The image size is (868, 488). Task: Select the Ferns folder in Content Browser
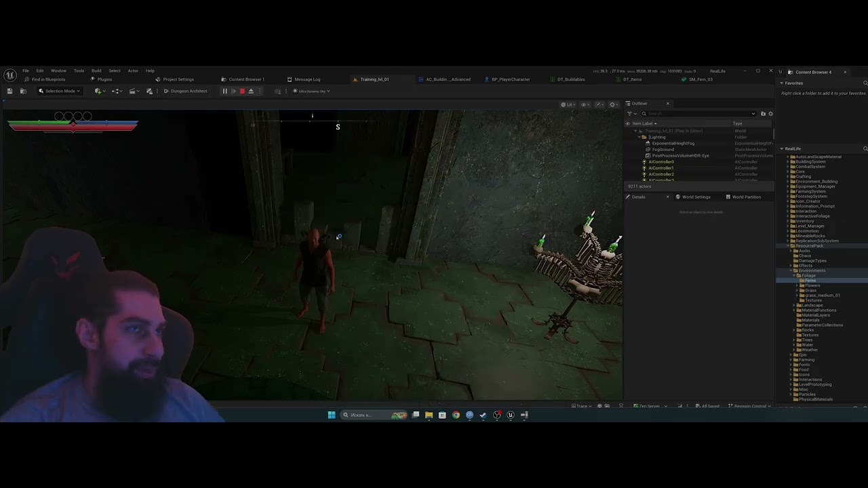[810, 281]
